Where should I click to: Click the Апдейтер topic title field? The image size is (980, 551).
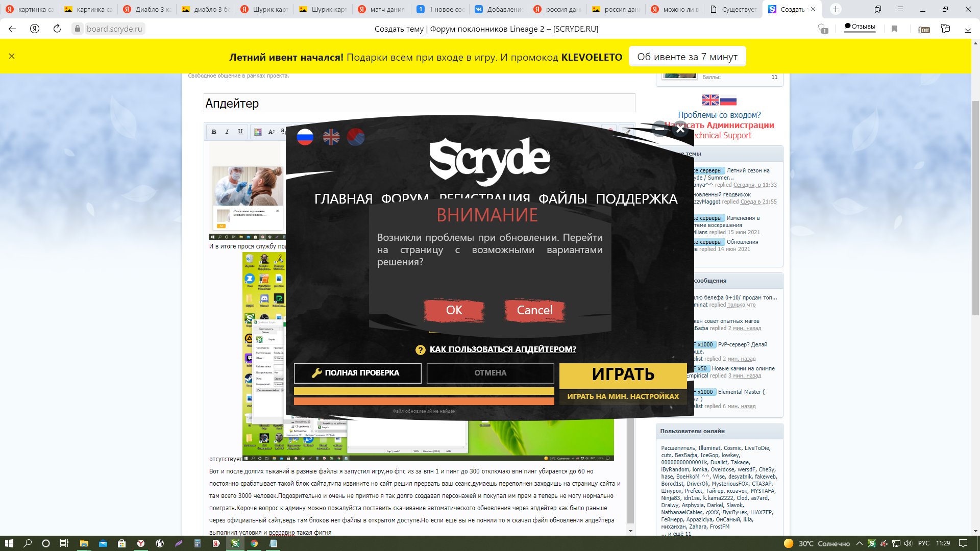pyautogui.click(x=419, y=103)
